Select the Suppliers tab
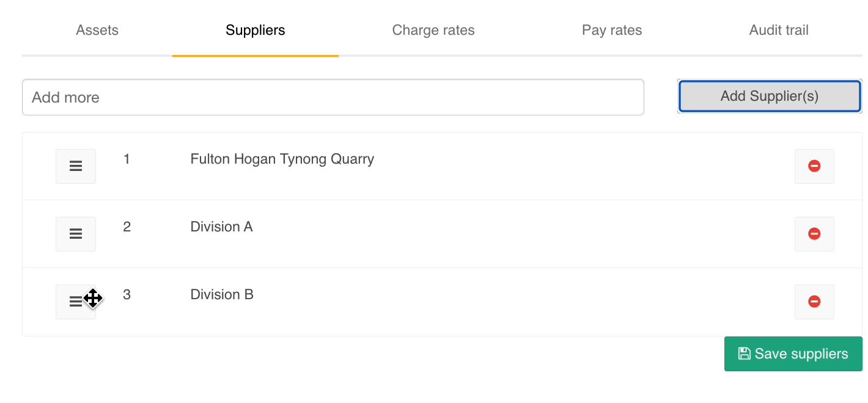The width and height of the screenshot is (868, 403). 256,31
